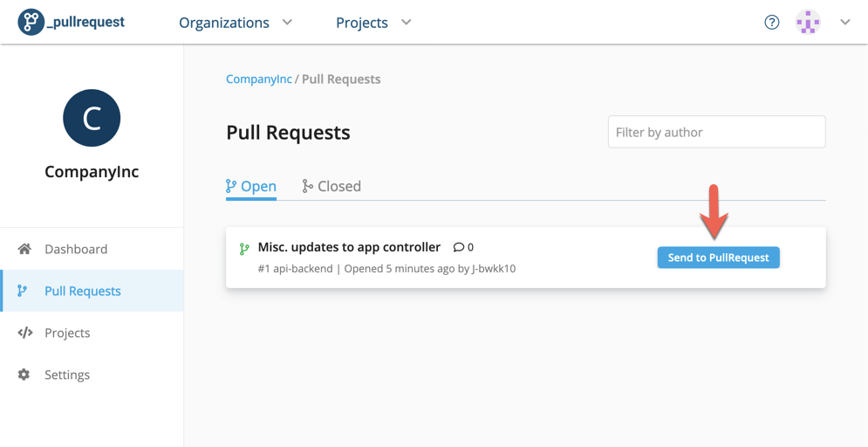Click the Pull Requests branch icon in sidebar
Screen dimensions: 868x447
[x=22, y=291]
